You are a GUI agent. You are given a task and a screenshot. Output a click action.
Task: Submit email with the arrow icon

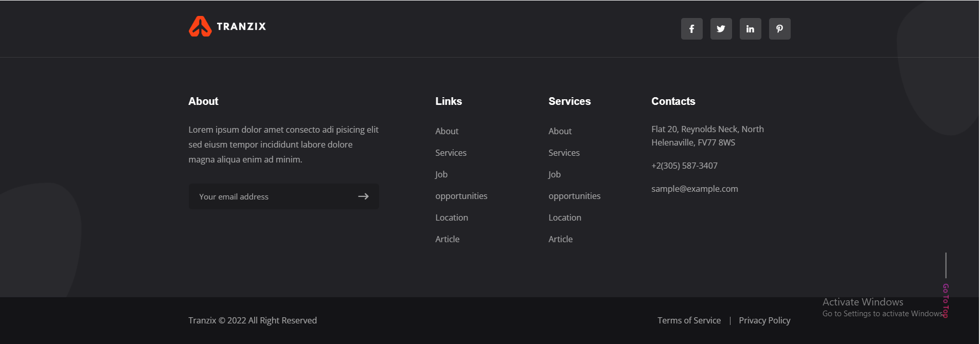[363, 196]
